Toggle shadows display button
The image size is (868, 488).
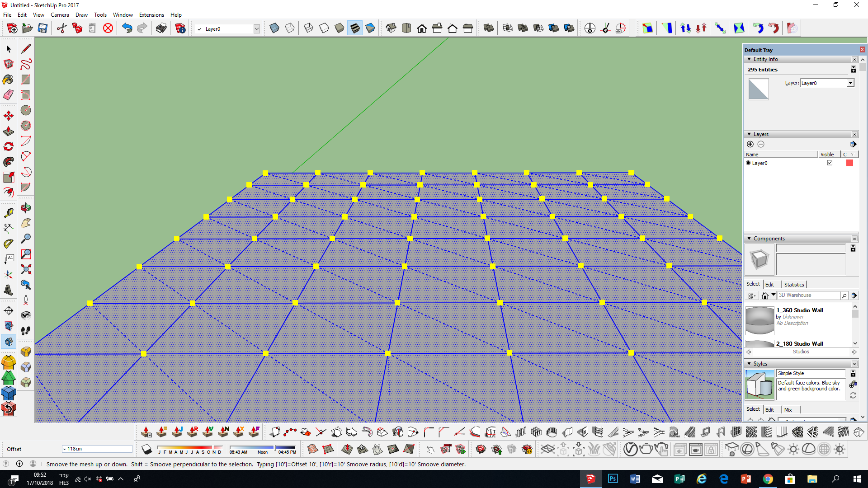coord(146,449)
